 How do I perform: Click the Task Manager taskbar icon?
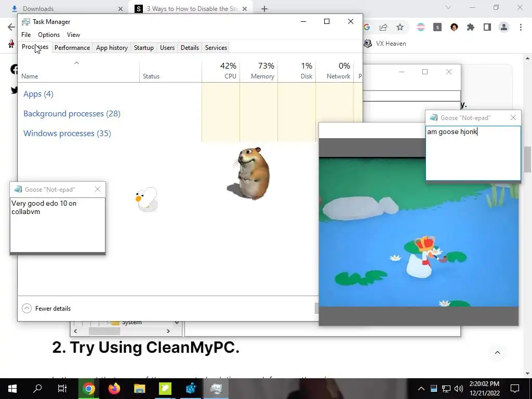(216, 389)
